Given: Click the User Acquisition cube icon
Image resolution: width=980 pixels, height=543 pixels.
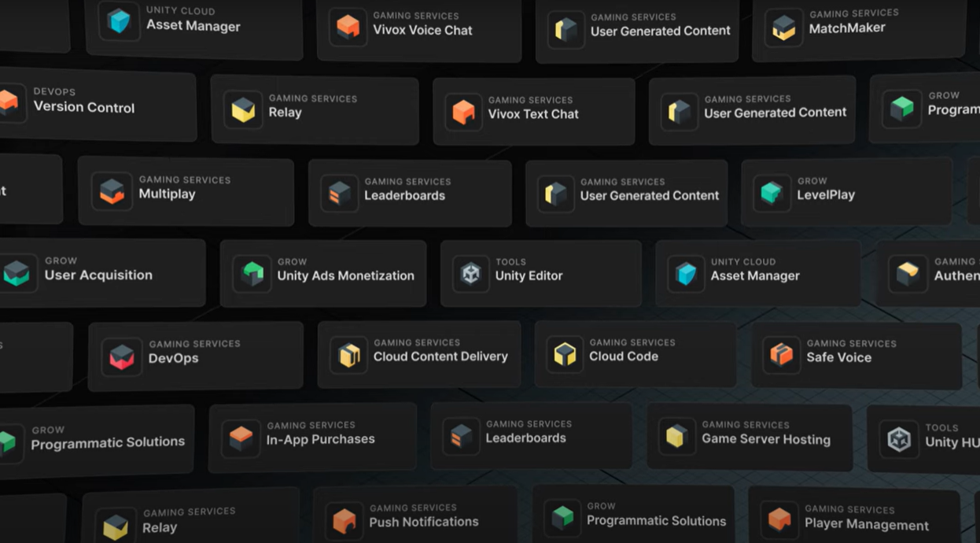Looking at the screenshot, I should point(17,272).
